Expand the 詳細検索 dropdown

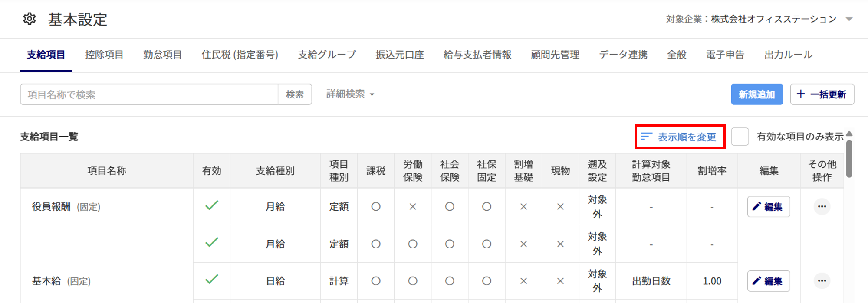pyautogui.click(x=350, y=94)
